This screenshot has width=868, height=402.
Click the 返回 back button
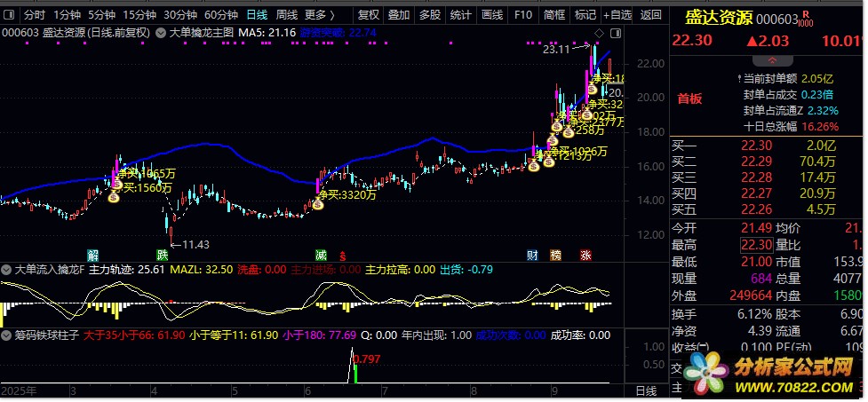[651, 15]
